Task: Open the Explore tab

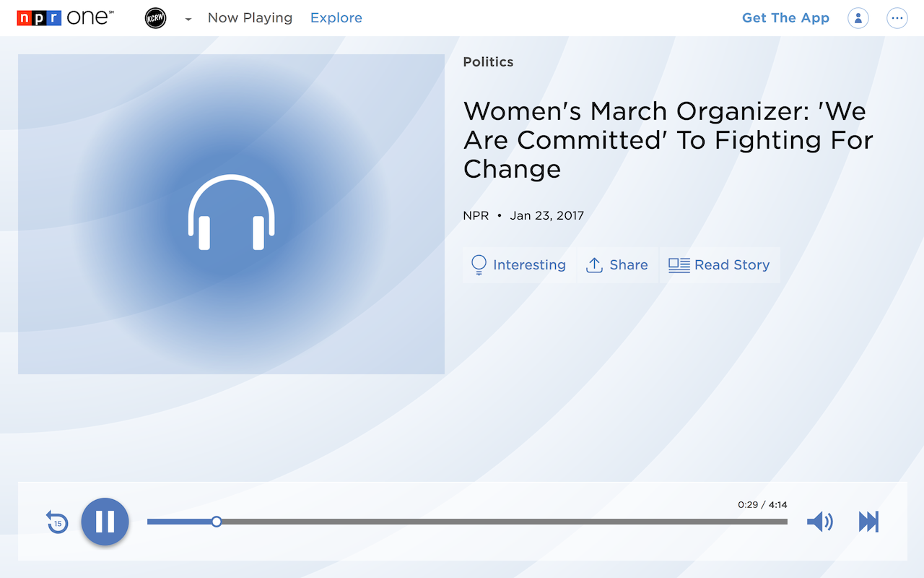Action: 336,18
